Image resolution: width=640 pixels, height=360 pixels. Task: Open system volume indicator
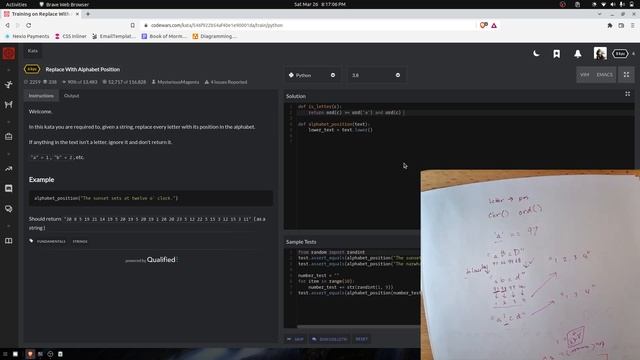(x=613, y=4)
